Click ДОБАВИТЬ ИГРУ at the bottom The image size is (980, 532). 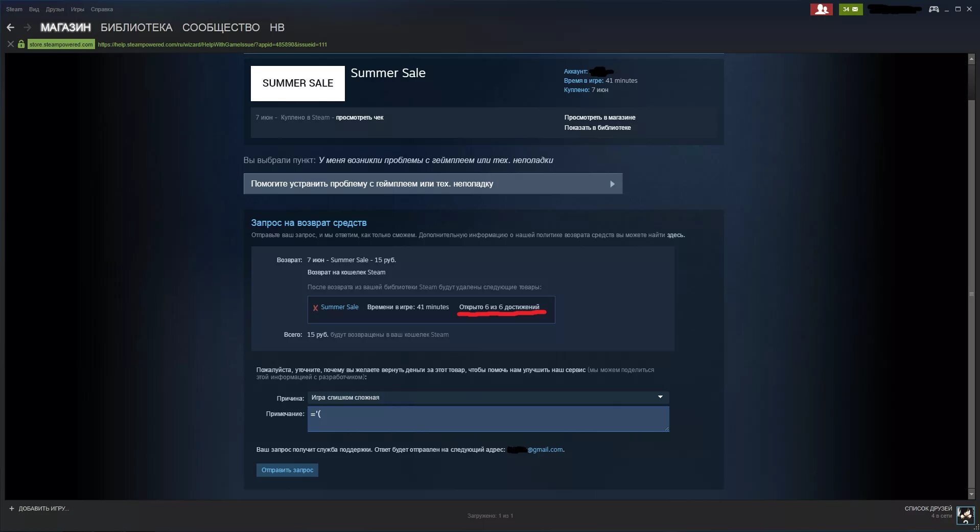pyautogui.click(x=43, y=508)
